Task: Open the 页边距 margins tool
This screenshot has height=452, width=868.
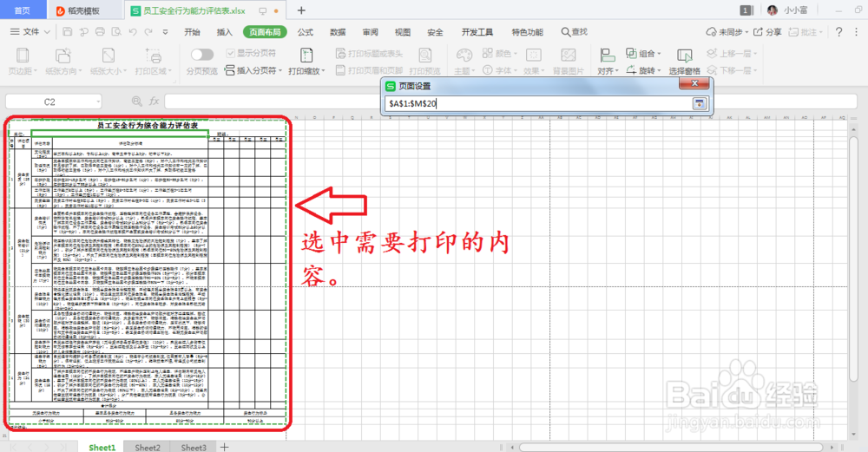Action: [x=23, y=62]
